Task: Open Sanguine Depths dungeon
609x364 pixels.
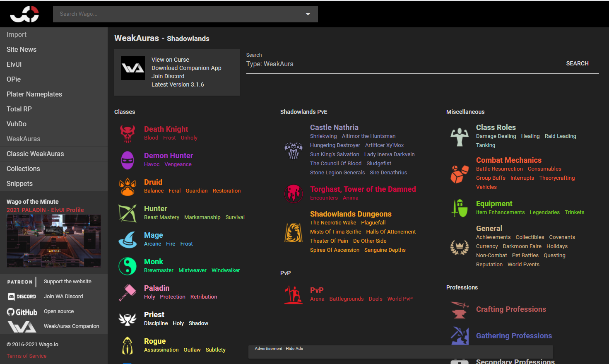Action: coord(385,250)
